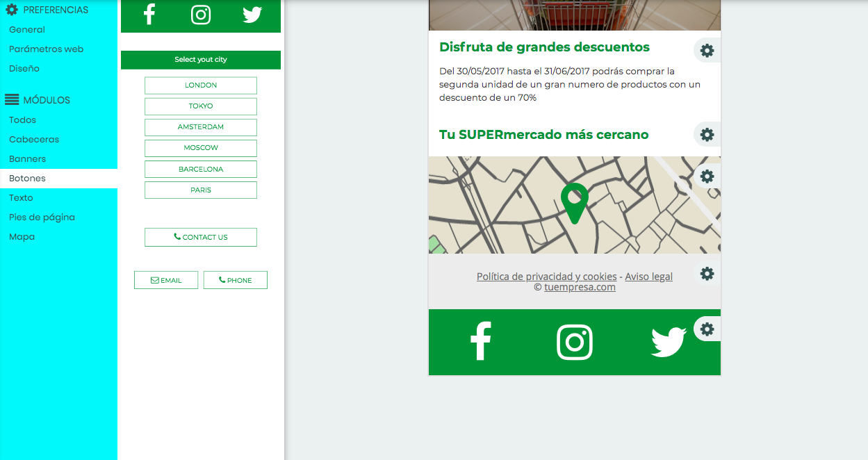Select the Banners module category
The width and height of the screenshot is (868, 460).
28,159
